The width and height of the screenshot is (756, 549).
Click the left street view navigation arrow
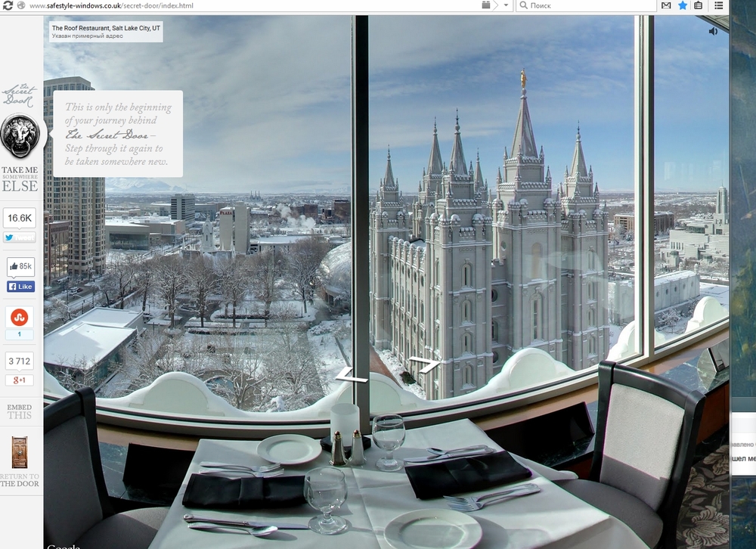coord(345,374)
